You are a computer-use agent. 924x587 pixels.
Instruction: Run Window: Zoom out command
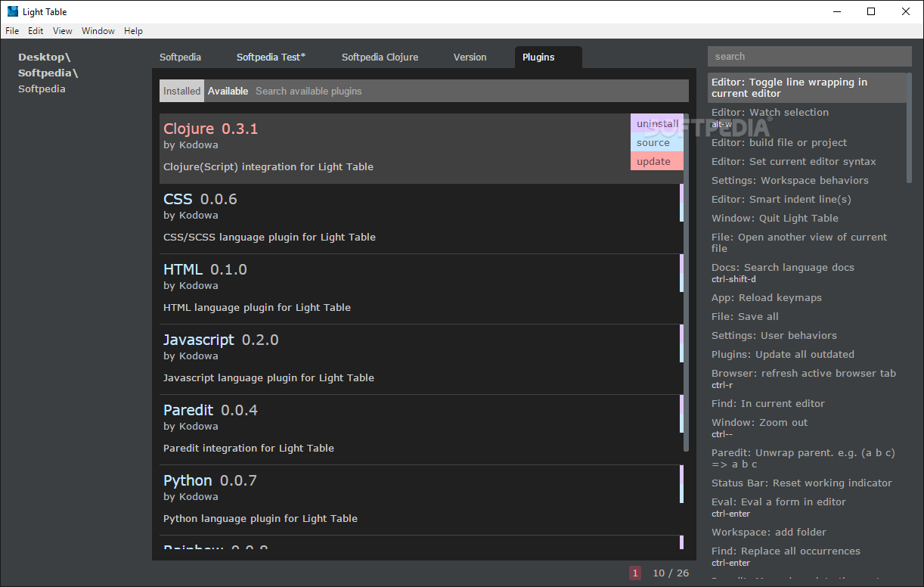click(808, 427)
